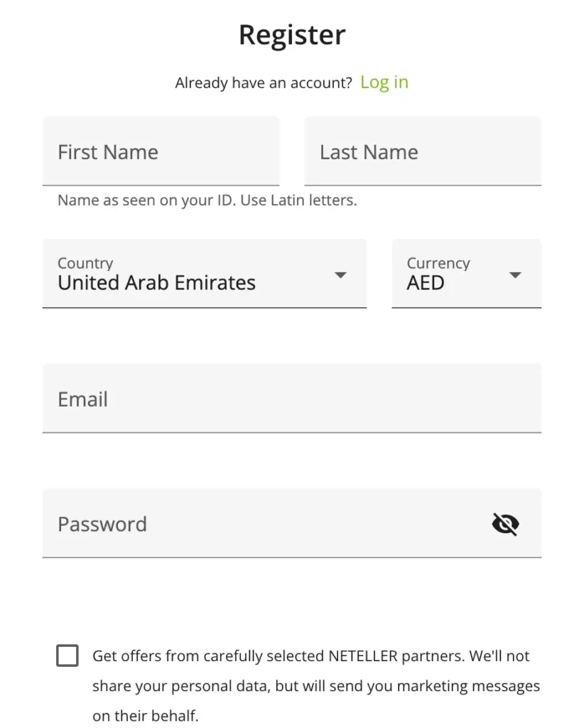Click the 'Name as seen on your ID' hint
The height and width of the screenshot is (728, 579).
pyautogui.click(x=146, y=200)
